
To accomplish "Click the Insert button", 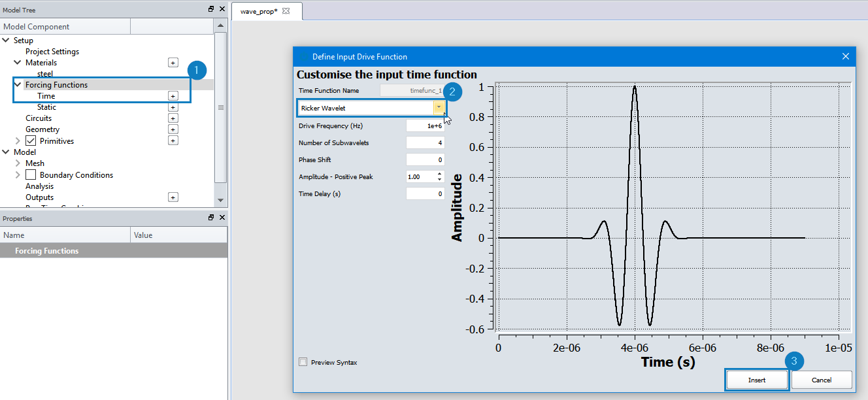I will click(757, 380).
